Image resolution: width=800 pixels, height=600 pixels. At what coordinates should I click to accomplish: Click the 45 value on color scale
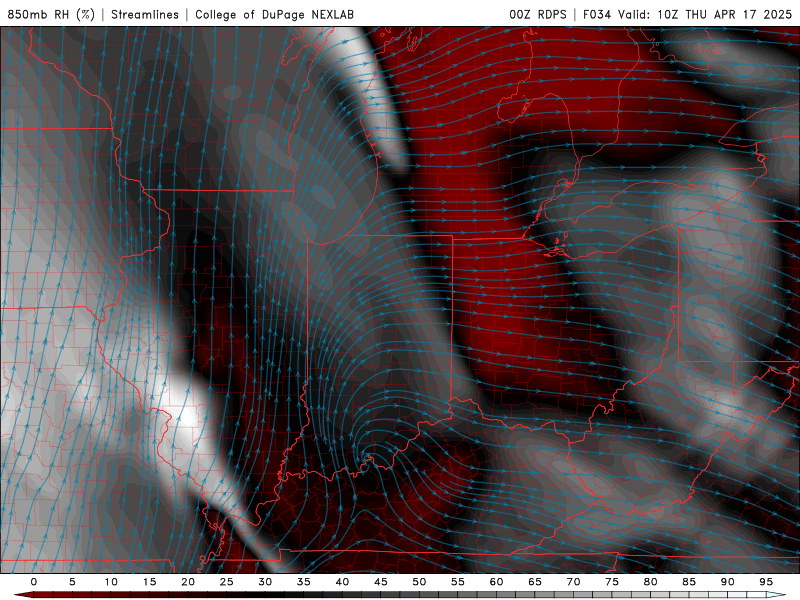tap(381, 582)
